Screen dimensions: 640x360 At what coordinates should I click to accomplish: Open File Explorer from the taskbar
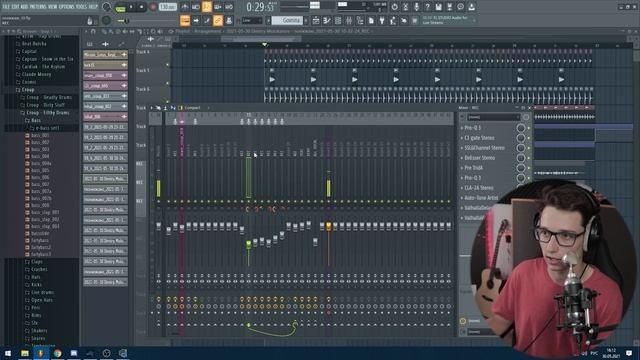click(x=24, y=353)
